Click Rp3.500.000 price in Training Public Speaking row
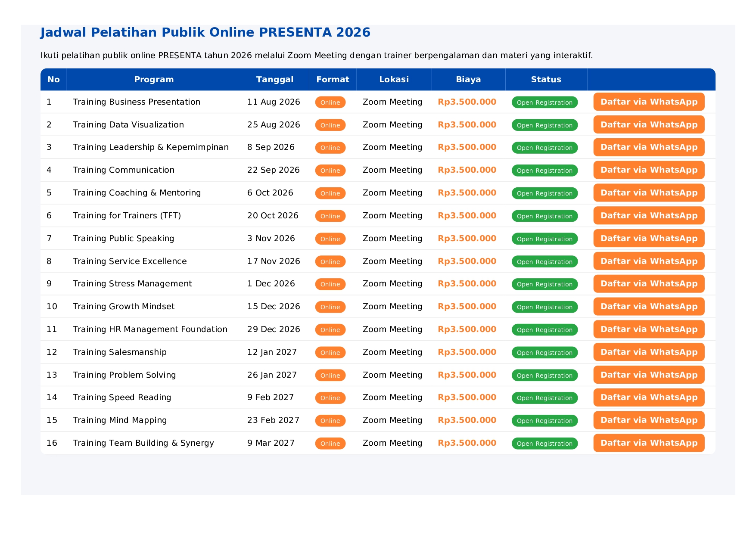The height and width of the screenshot is (534, 756). click(x=467, y=239)
